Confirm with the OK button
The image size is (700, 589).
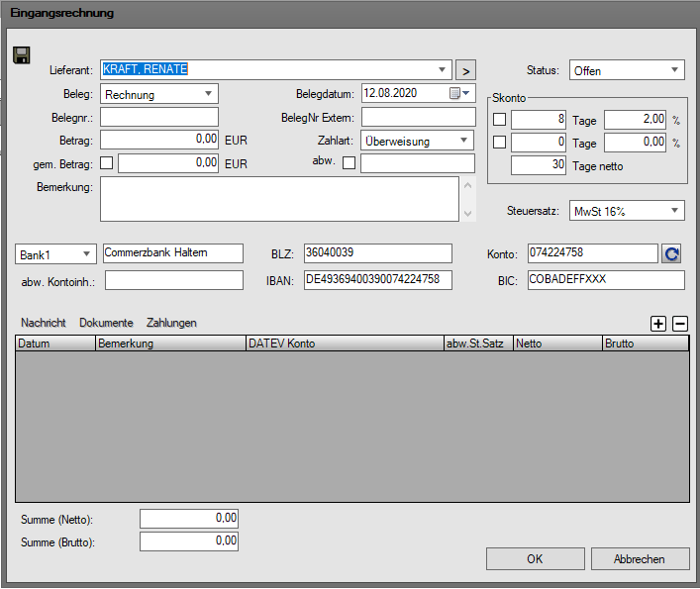(535, 559)
